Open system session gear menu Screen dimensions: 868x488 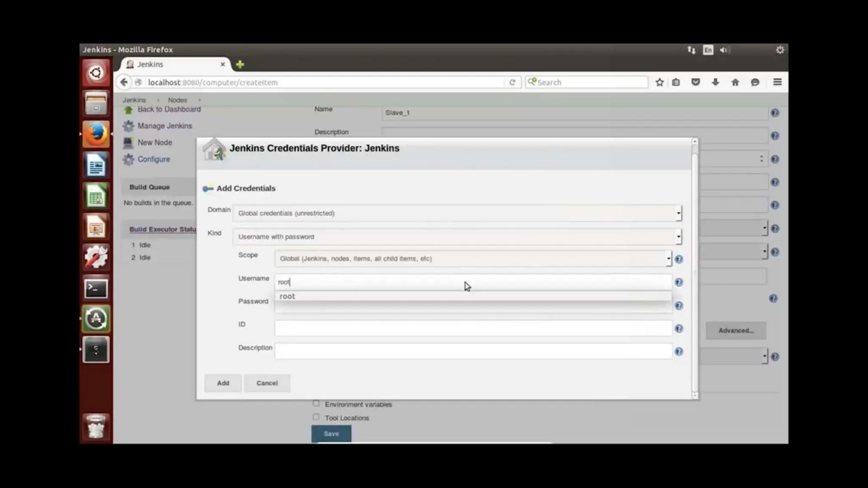[x=780, y=50]
